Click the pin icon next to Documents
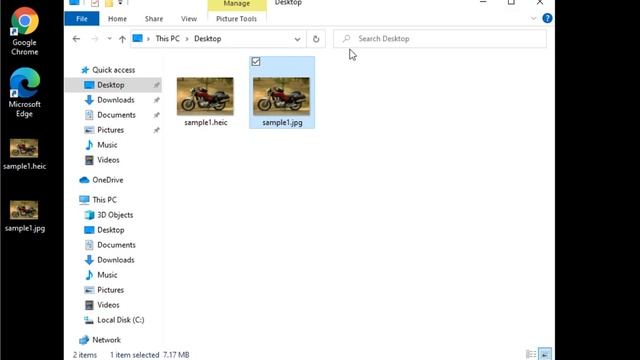This screenshot has width=640, height=360. 156,115
